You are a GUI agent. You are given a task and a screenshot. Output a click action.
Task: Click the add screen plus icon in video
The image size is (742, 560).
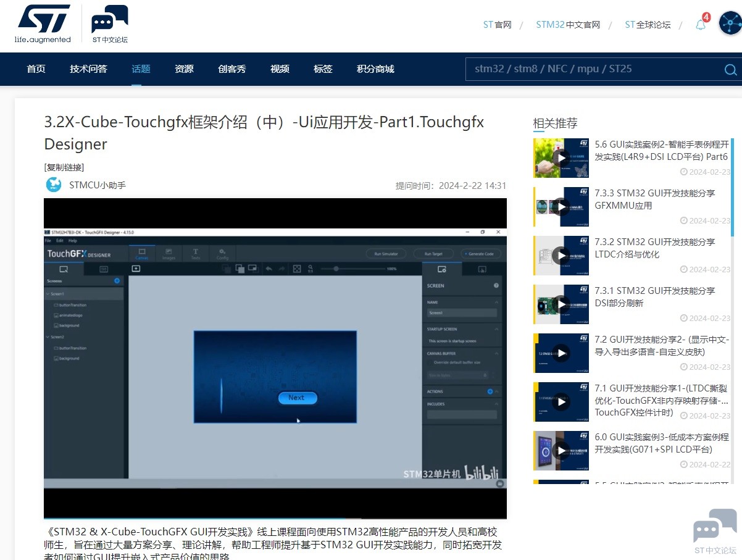pos(117,281)
